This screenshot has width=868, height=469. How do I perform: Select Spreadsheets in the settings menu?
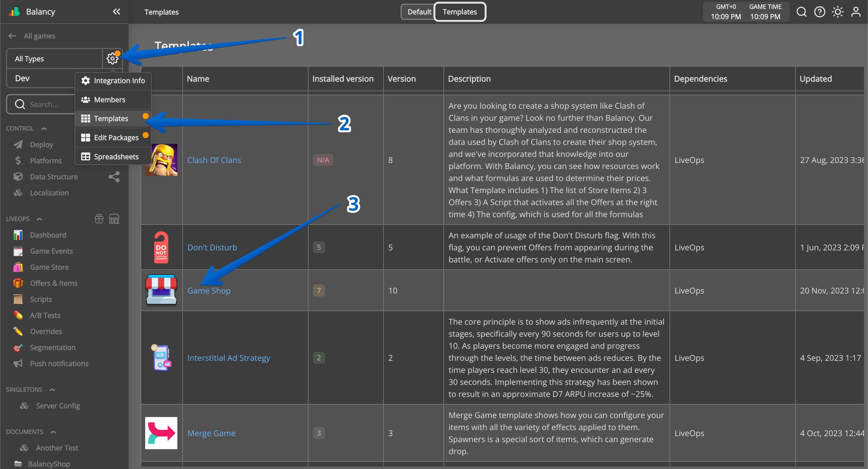click(116, 157)
